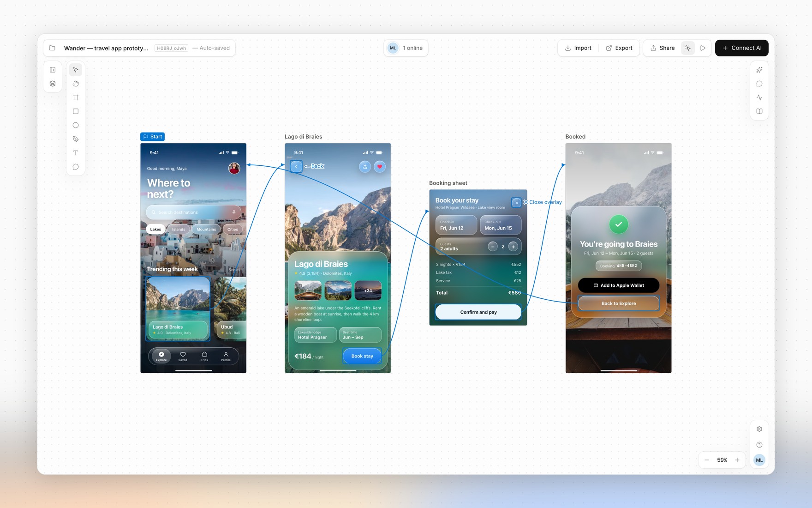
Task: Select the Lago di Braies trending card
Action: click(178, 308)
